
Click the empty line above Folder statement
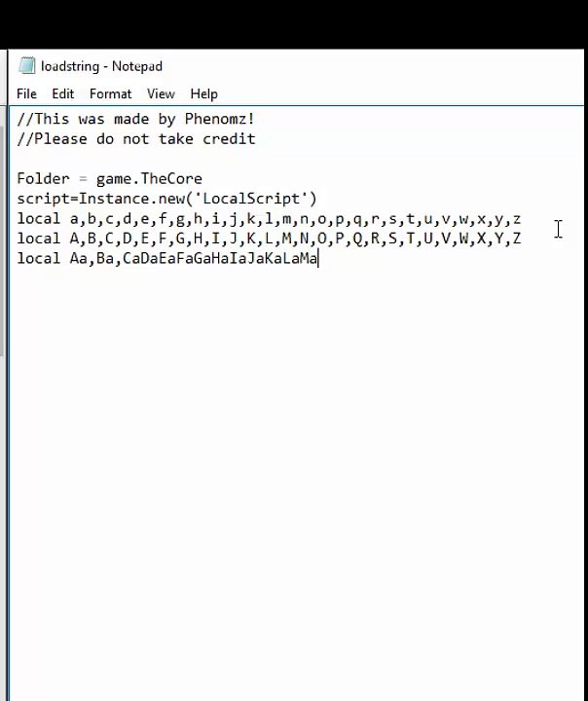pyautogui.click(x=295, y=159)
